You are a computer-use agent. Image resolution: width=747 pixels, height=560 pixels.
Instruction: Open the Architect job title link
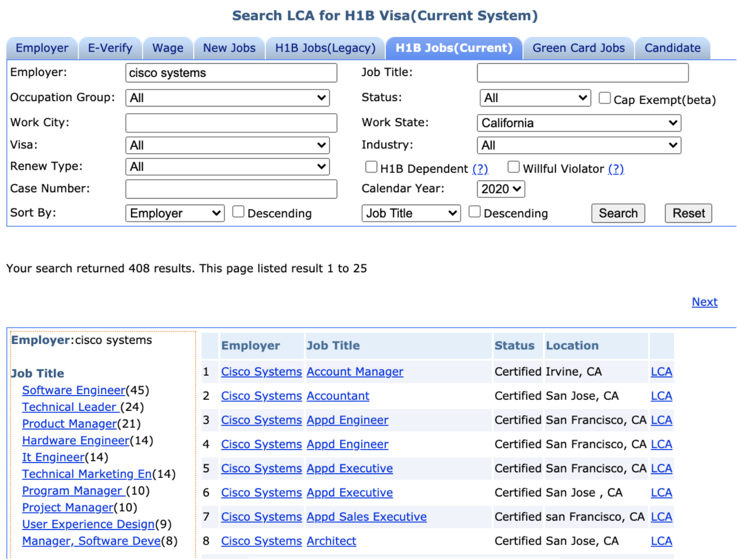(331, 541)
